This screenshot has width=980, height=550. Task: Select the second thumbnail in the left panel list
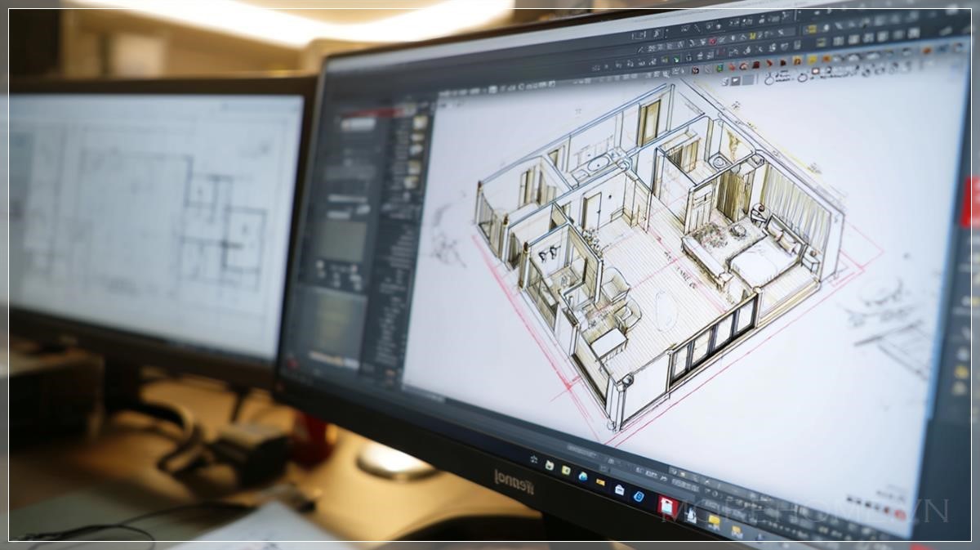[x=417, y=136]
